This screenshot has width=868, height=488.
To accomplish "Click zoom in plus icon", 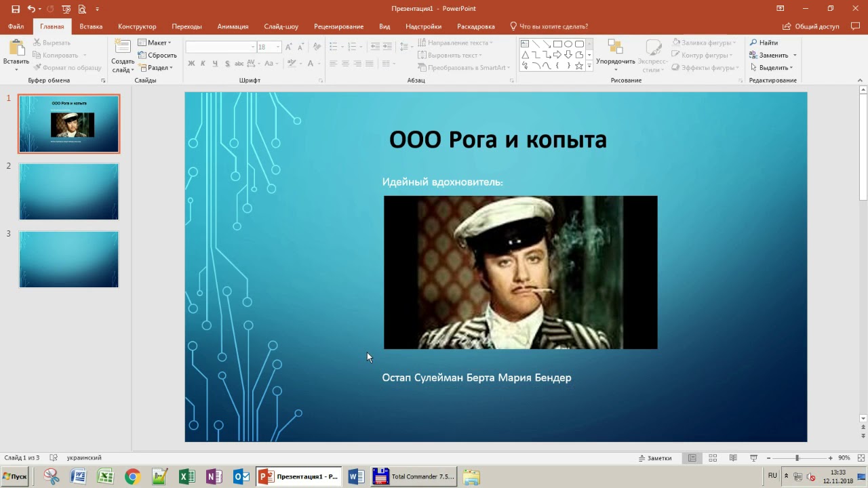I will 830,458.
